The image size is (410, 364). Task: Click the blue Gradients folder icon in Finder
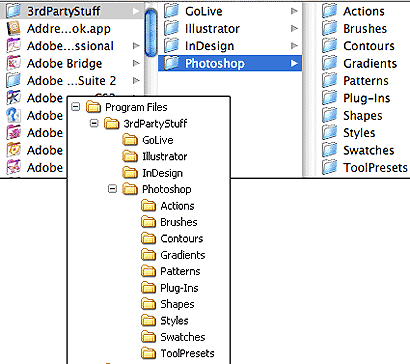(x=330, y=63)
